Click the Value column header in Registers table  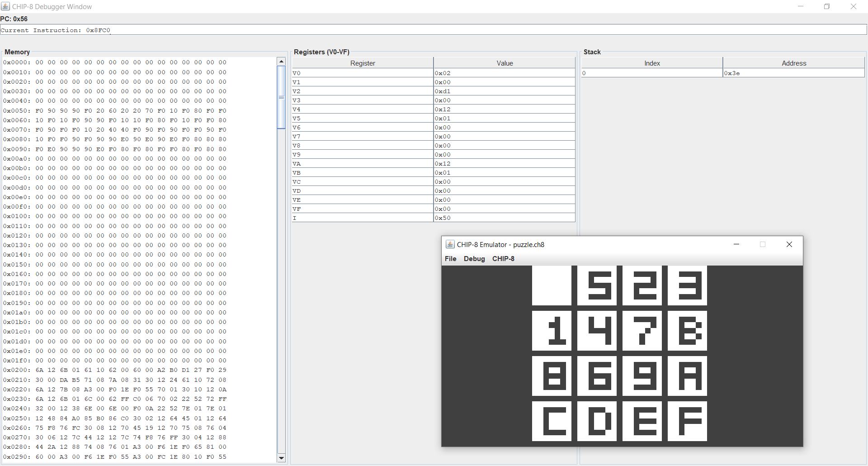click(505, 63)
